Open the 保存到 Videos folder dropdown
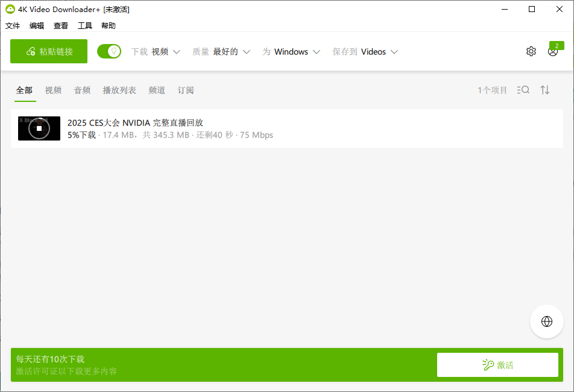The image size is (574, 392). [x=365, y=52]
